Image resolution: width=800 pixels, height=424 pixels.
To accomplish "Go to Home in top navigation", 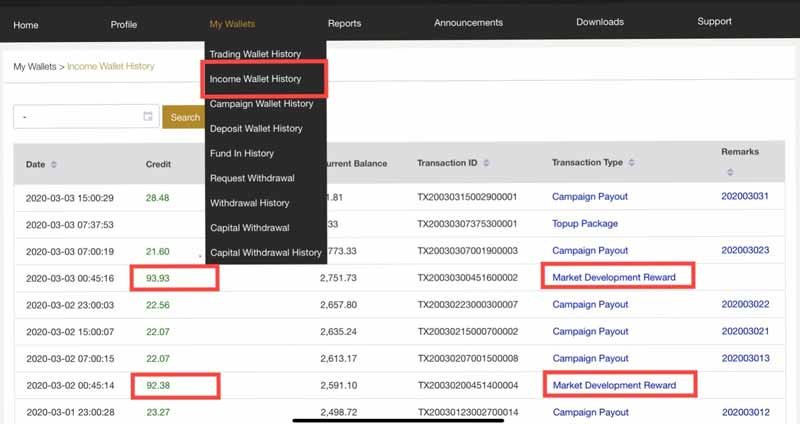I will [x=26, y=25].
